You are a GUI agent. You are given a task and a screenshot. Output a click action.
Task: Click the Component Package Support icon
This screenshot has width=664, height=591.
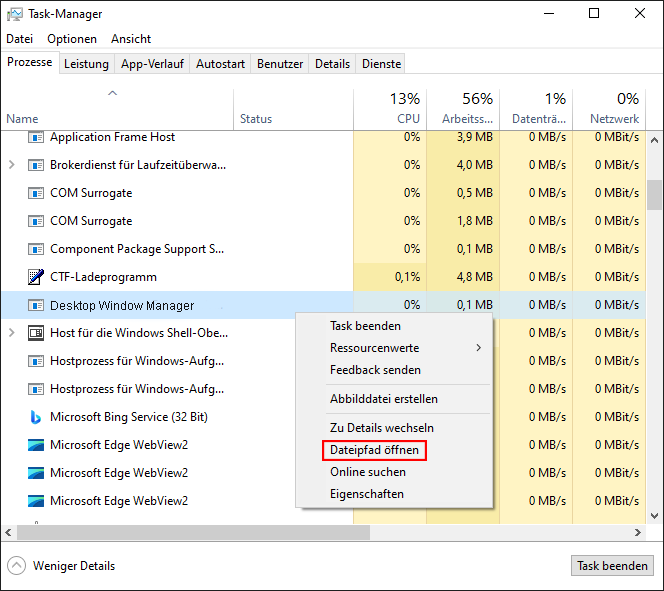(x=36, y=249)
